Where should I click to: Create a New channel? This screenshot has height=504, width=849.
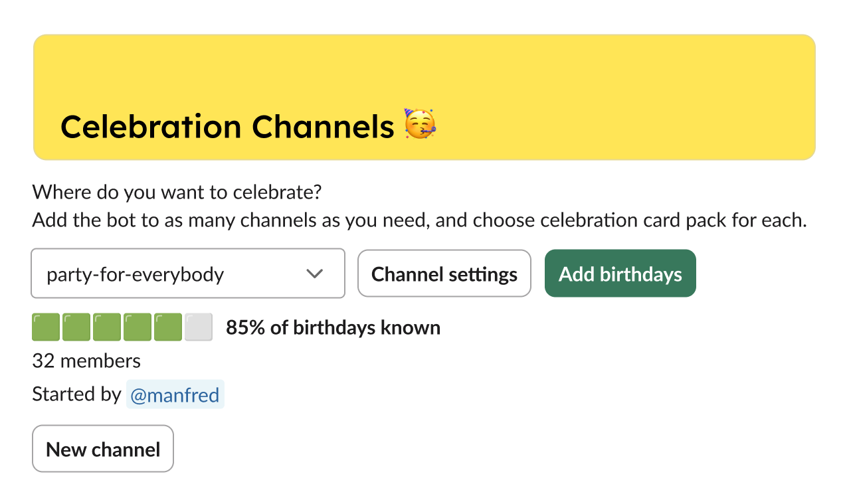102,448
